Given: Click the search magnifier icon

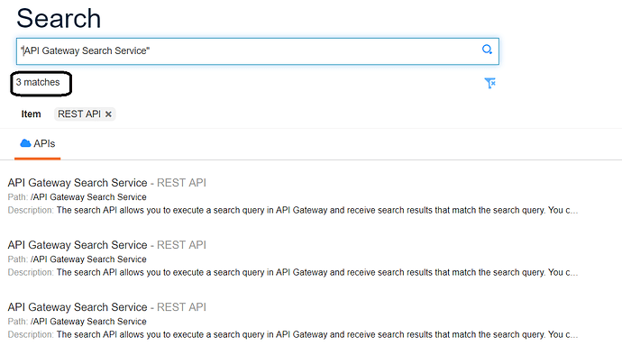Looking at the screenshot, I should pos(487,50).
